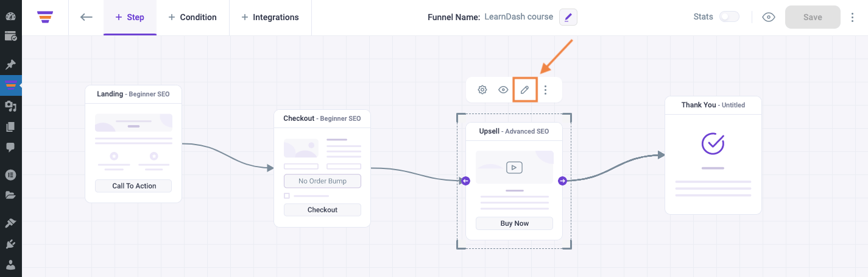
Task: Click the Call To Action button in Landing step
Action: point(134,186)
